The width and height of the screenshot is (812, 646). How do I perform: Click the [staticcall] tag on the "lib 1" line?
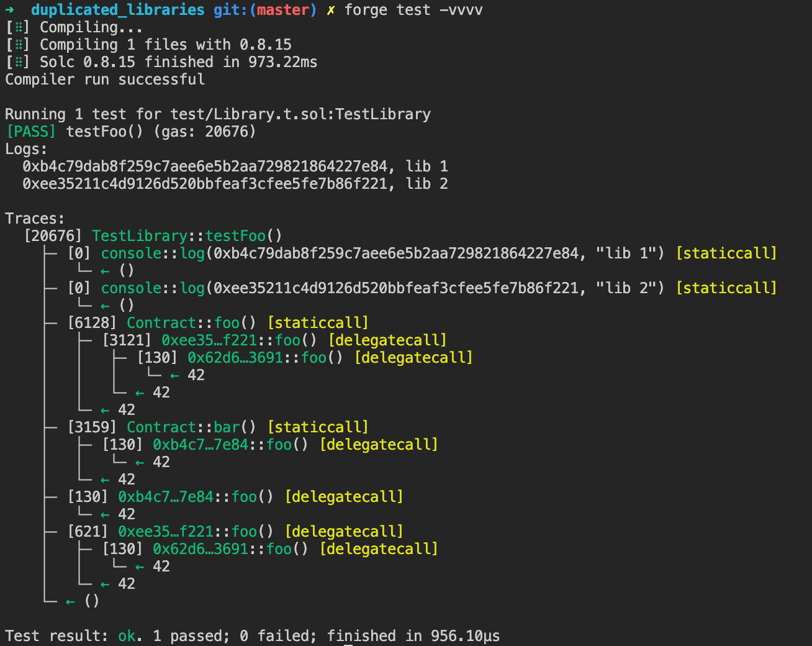pyautogui.click(x=726, y=253)
